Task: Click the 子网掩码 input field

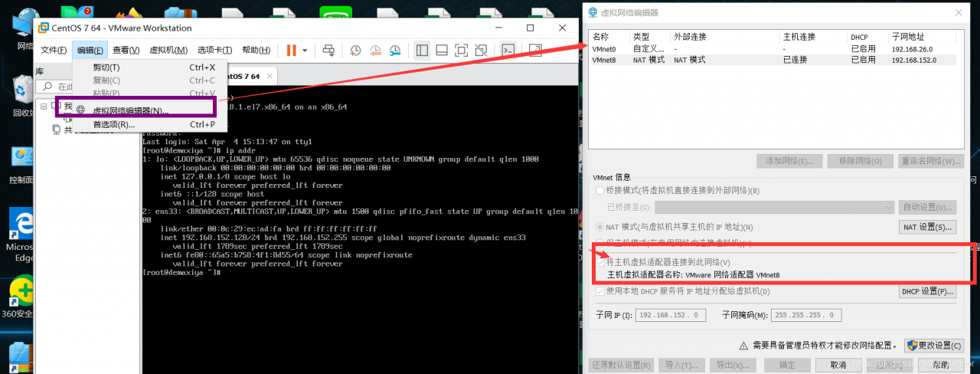Action: (x=807, y=315)
